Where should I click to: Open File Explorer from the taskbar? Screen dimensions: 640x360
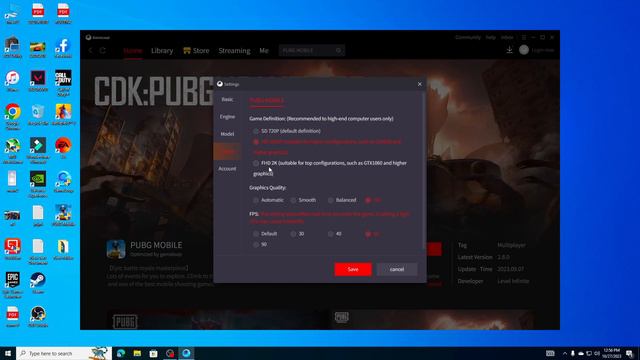click(x=137, y=353)
